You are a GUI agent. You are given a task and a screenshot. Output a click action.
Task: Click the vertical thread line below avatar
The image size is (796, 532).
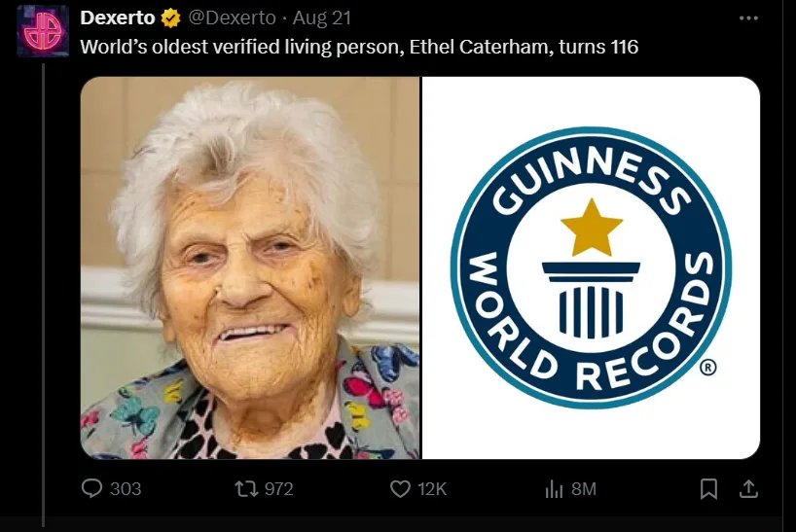[44, 295]
